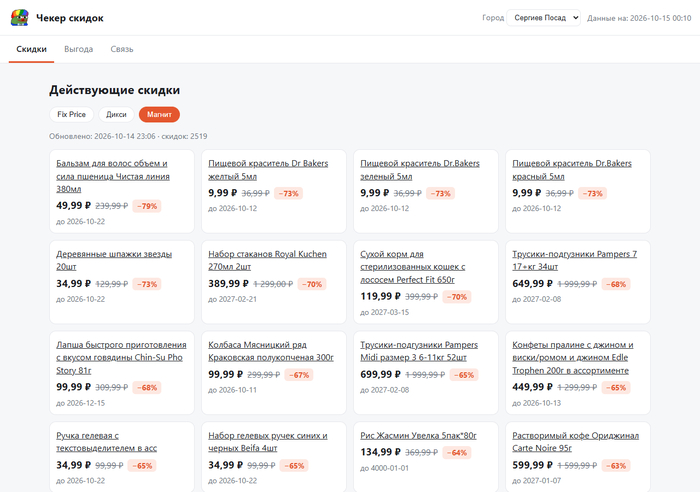The image size is (700, 492).
Task: Select the Магнит store filter
Action: (159, 114)
